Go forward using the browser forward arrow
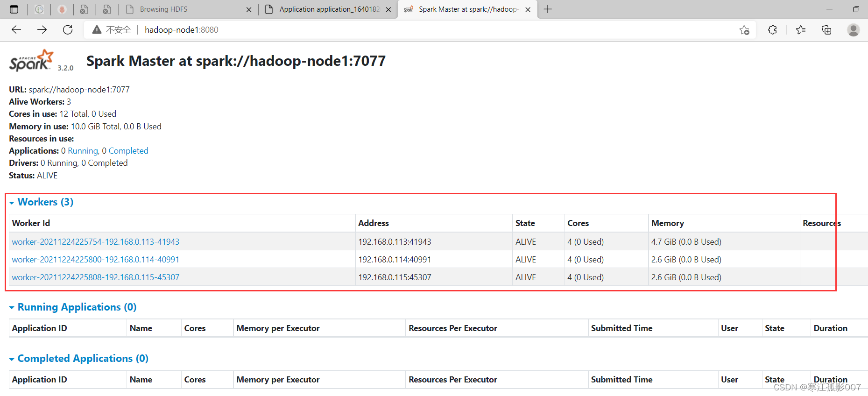The width and height of the screenshot is (868, 396). [x=42, y=30]
